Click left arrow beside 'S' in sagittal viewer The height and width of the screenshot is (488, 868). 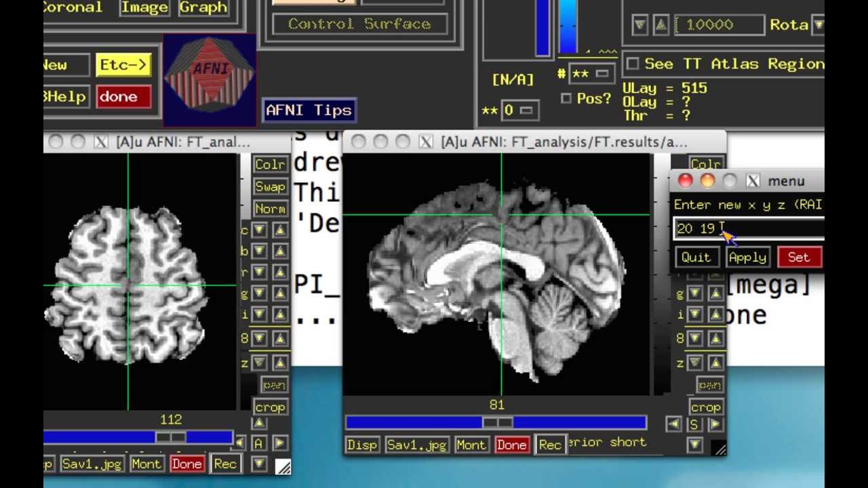pos(673,424)
